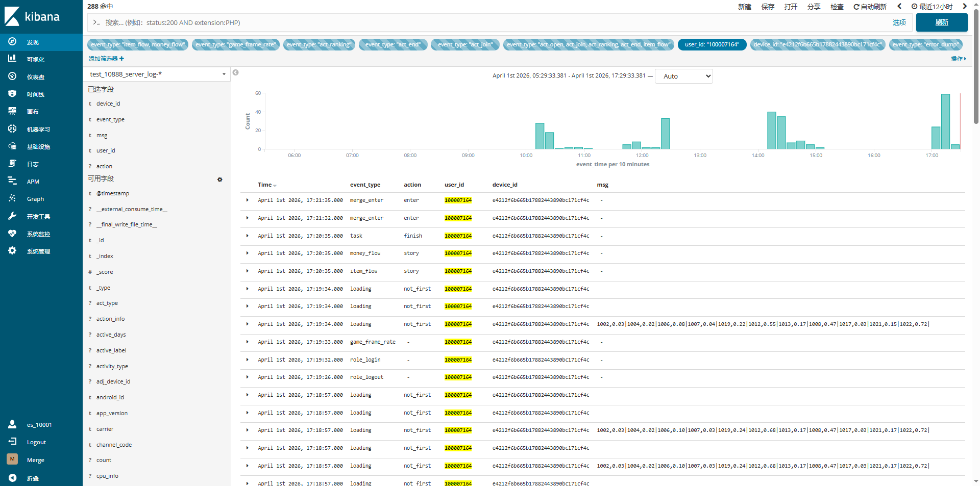
Task: Open the Dev Tools (开发工具) wrench icon
Action: point(12,216)
